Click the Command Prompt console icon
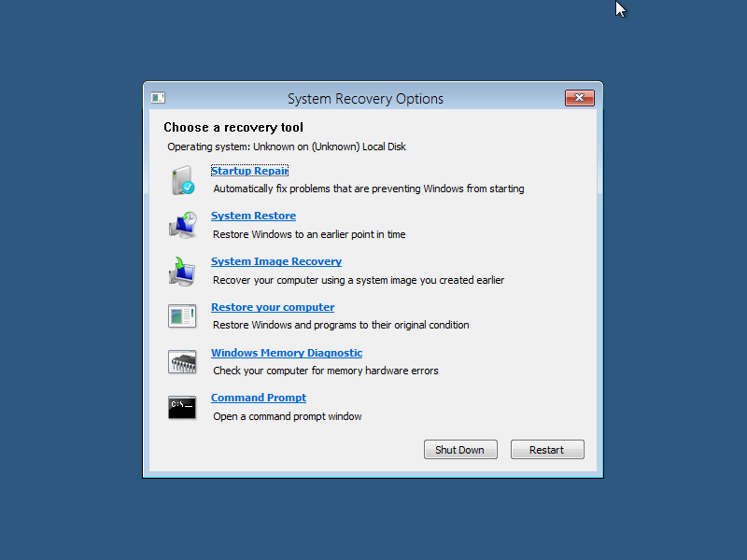The image size is (747, 560). point(182,407)
